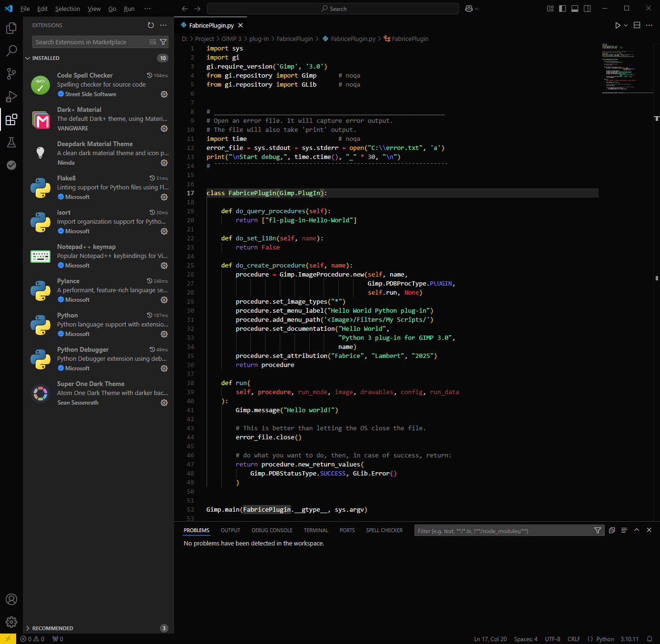Click the CRLF line ending indicator

tap(574, 639)
